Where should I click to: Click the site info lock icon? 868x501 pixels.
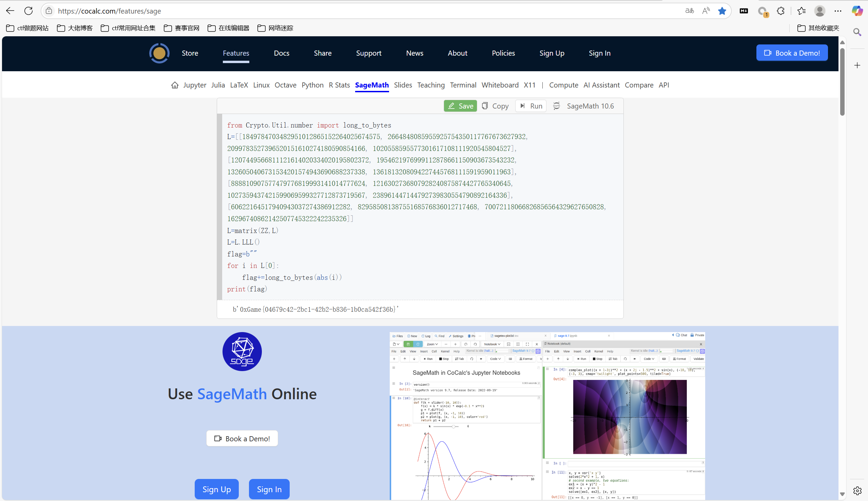pos(49,11)
